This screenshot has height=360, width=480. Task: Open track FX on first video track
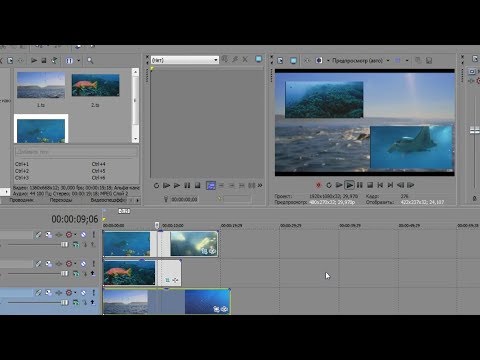coord(59,235)
